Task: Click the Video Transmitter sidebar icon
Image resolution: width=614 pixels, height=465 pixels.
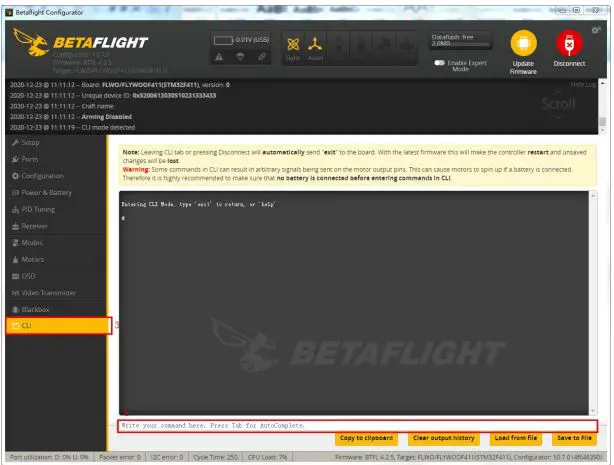Action: [15, 293]
